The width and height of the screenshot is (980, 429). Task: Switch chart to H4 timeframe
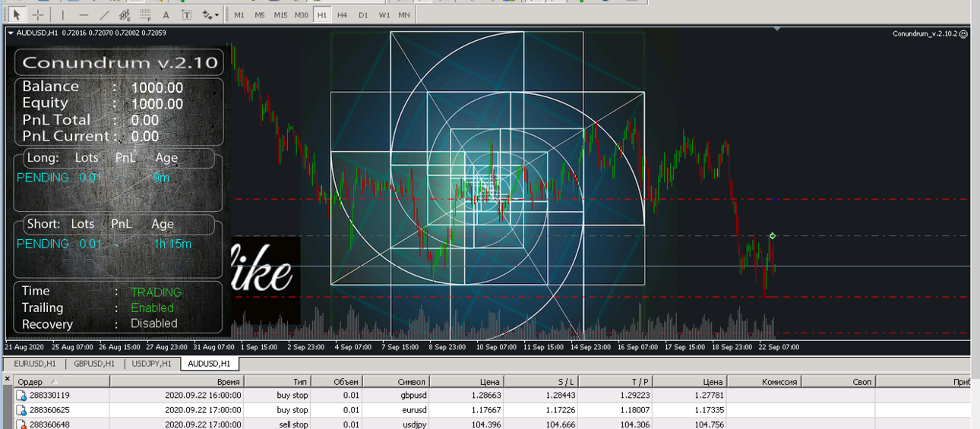343,14
